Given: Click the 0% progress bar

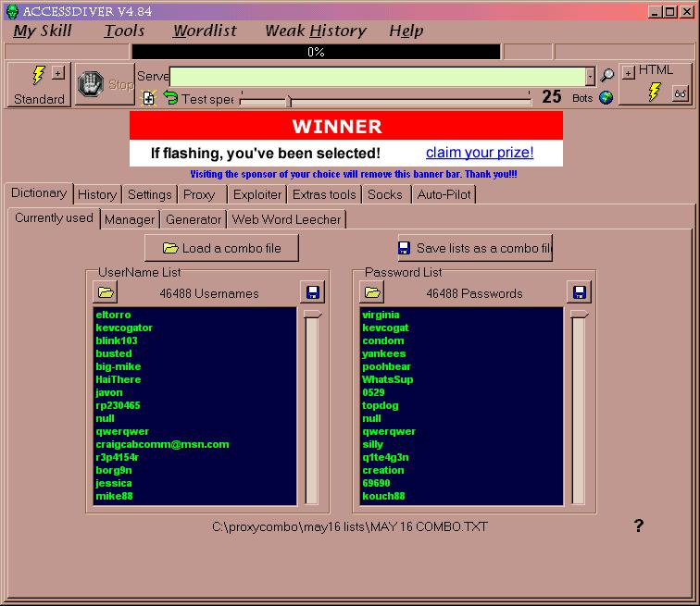Looking at the screenshot, I should coord(316,52).
